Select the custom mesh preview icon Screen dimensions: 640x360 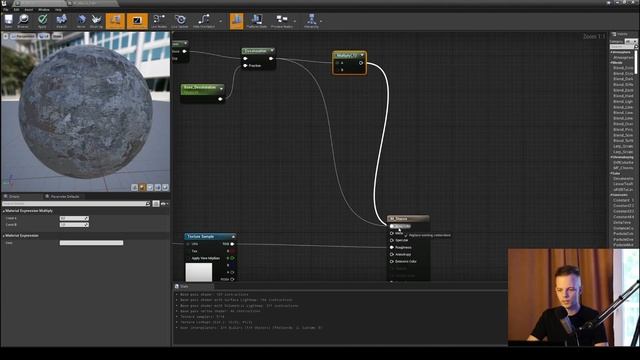click(165, 187)
